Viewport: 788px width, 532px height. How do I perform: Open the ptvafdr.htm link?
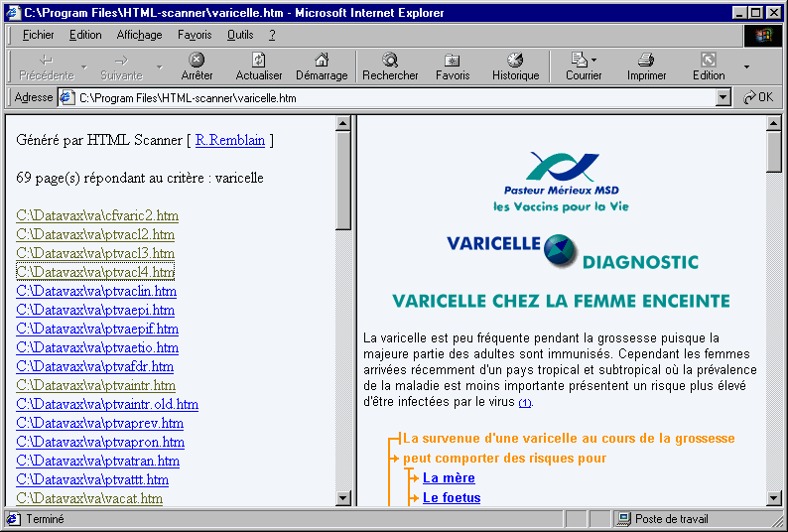[95, 366]
